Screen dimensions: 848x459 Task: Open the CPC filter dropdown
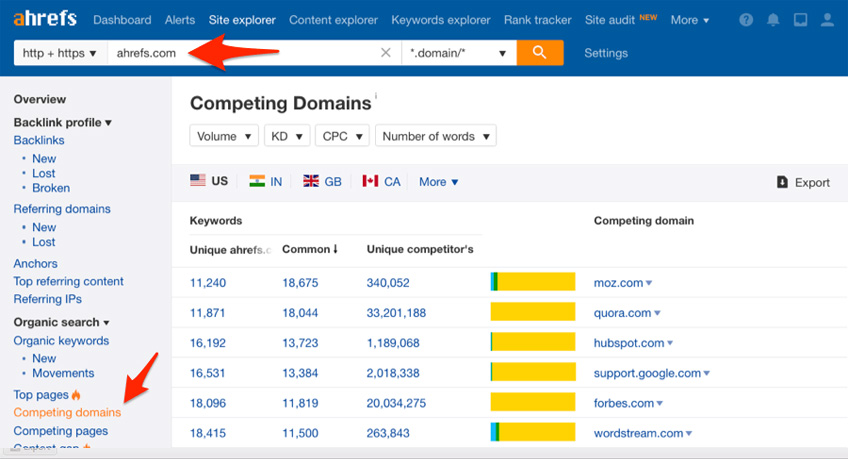tap(342, 136)
